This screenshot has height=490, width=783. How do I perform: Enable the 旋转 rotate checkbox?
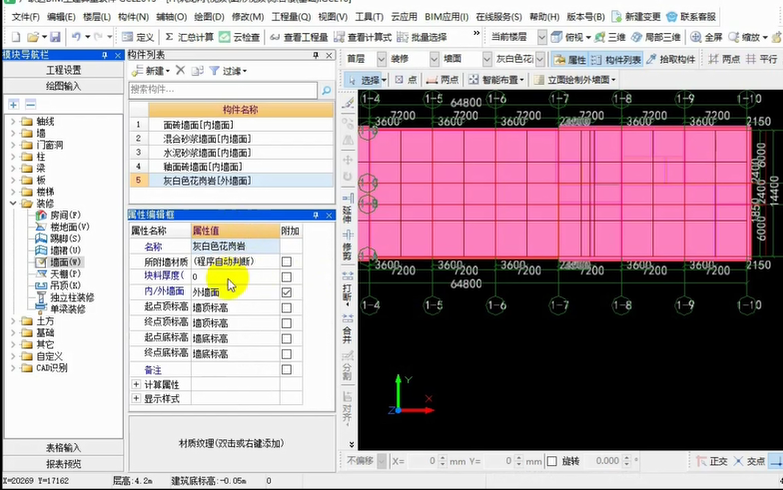click(552, 461)
